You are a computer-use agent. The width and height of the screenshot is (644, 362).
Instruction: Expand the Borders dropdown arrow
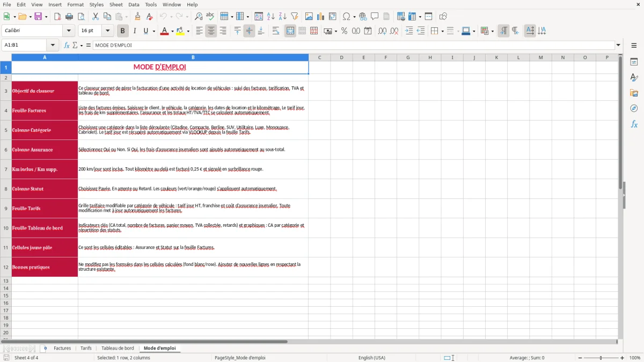coord(442,31)
